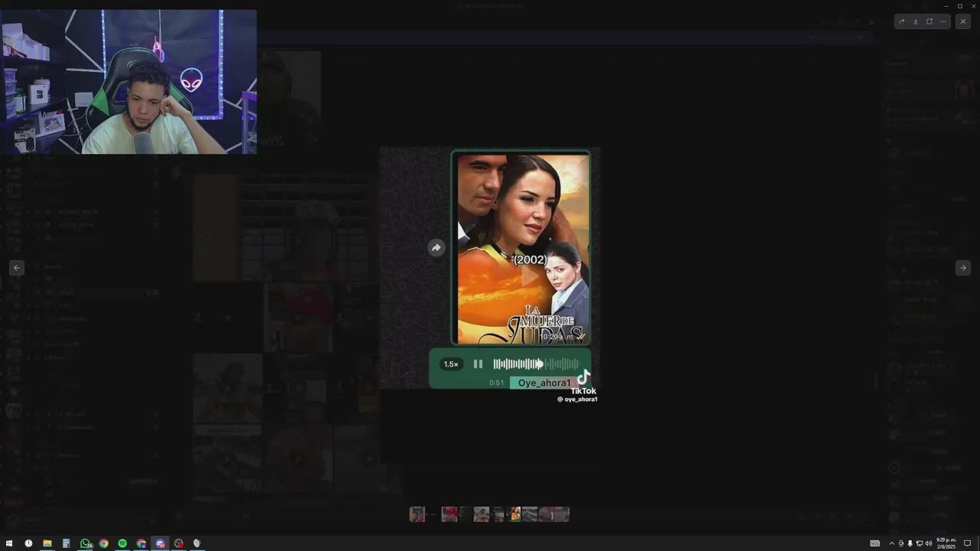Open the Calculator from the taskbar
The image size is (980, 551).
pos(66,543)
